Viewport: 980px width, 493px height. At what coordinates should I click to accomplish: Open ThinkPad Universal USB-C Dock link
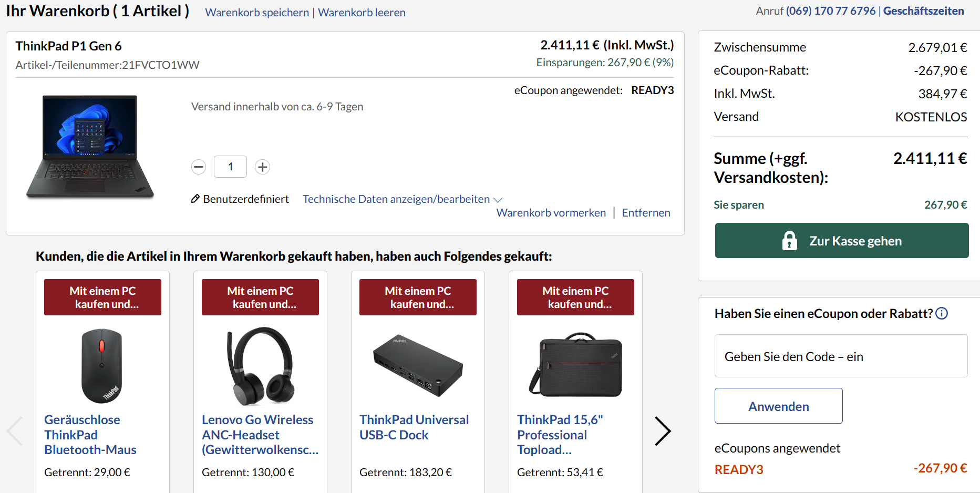tap(414, 427)
